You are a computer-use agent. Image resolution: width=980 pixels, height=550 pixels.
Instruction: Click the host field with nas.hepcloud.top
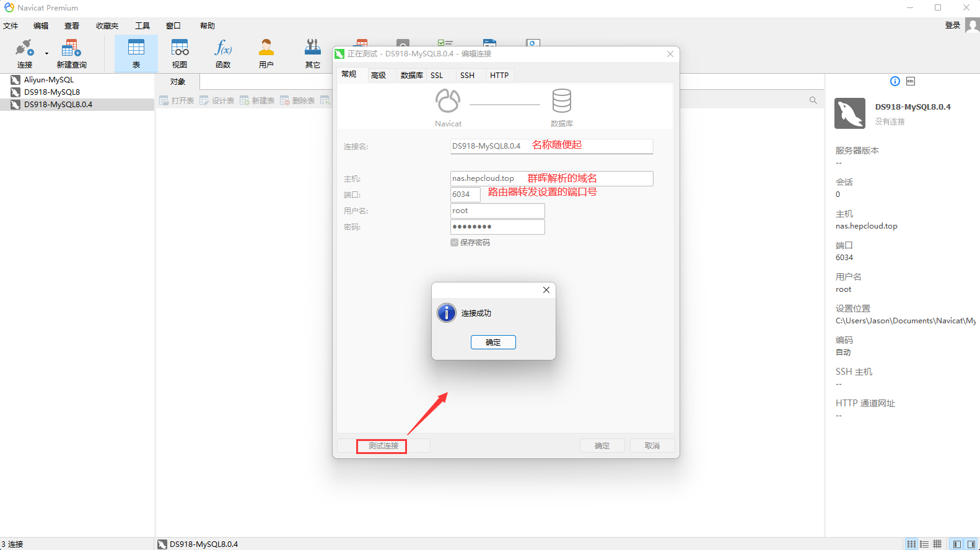[x=551, y=178]
